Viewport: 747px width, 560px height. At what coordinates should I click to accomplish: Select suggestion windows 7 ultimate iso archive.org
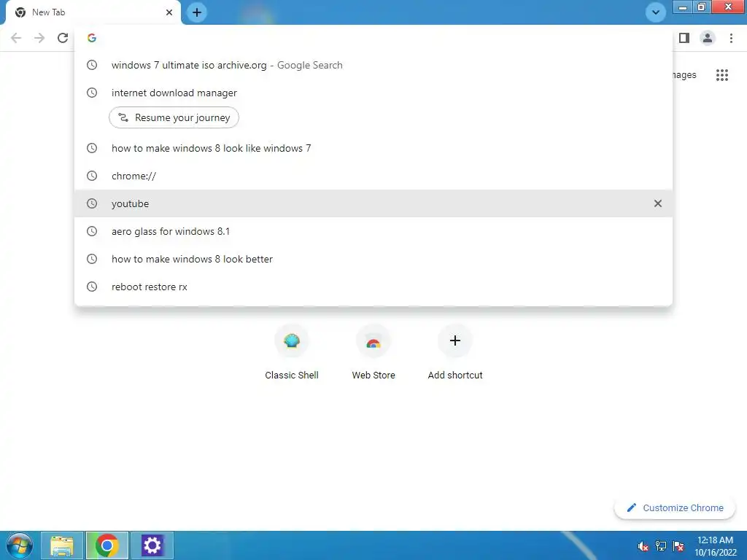coord(373,65)
